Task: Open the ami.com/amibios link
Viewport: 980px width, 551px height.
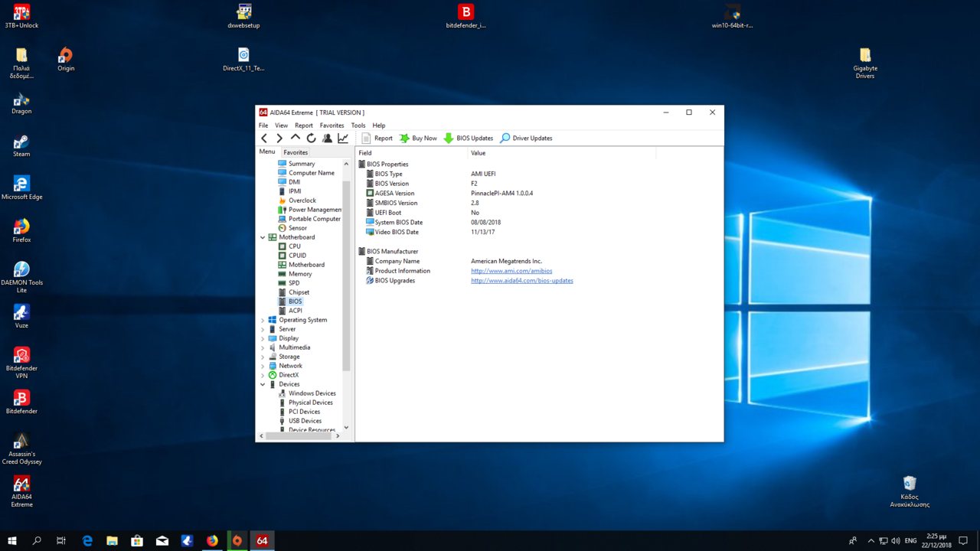Action: (511, 271)
